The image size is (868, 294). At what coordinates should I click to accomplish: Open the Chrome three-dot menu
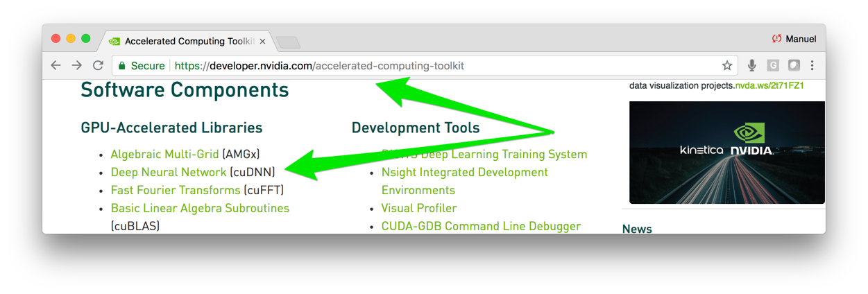(812, 65)
